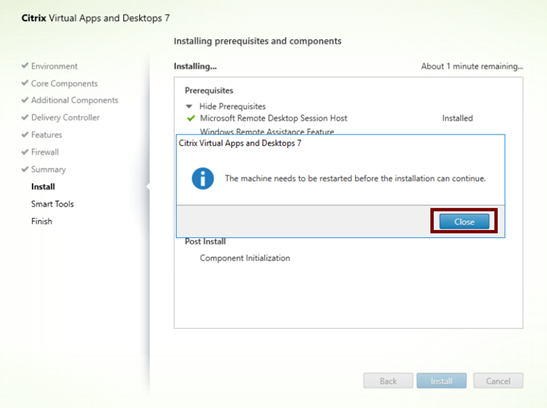Click the dialog title Citrix Virtual Apps and Desktops 7
Image resolution: width=547 pixels, height=408 pixels.
pos(240,143)
